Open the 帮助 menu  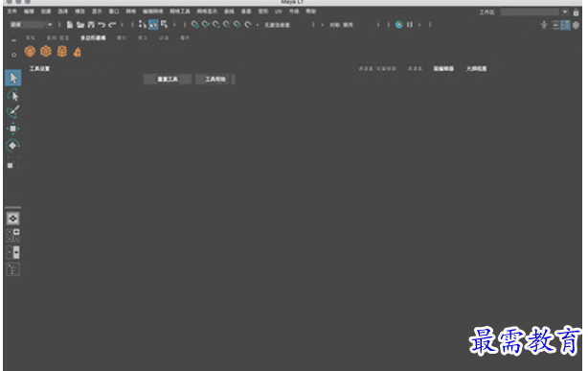point(311,12)
